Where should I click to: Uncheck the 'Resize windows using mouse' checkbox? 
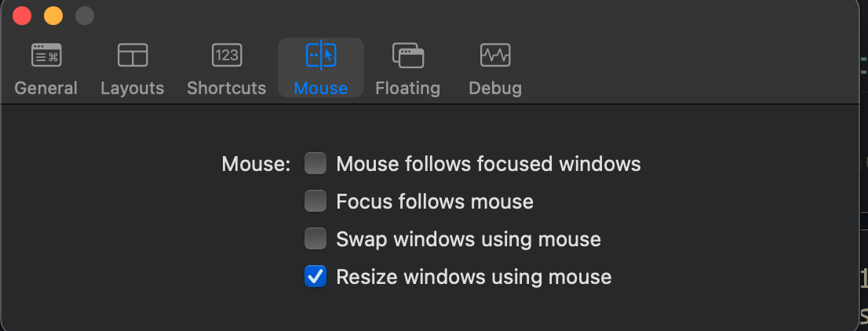coord(315,276)
